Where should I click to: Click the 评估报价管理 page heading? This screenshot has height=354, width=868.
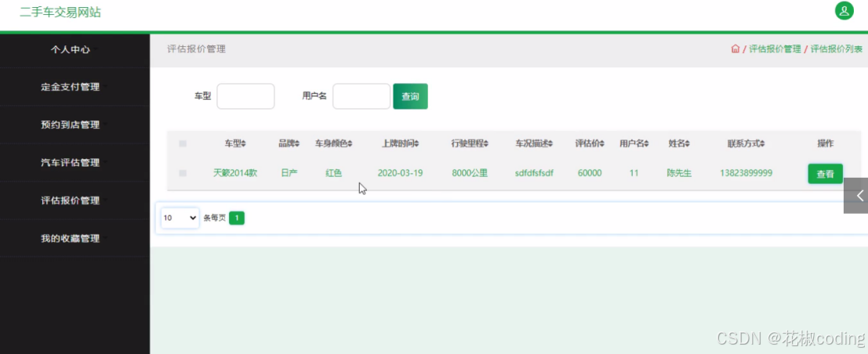[197, 49]
